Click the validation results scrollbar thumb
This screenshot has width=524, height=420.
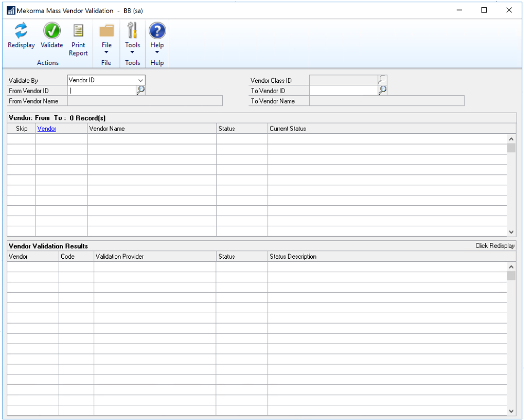511,275
